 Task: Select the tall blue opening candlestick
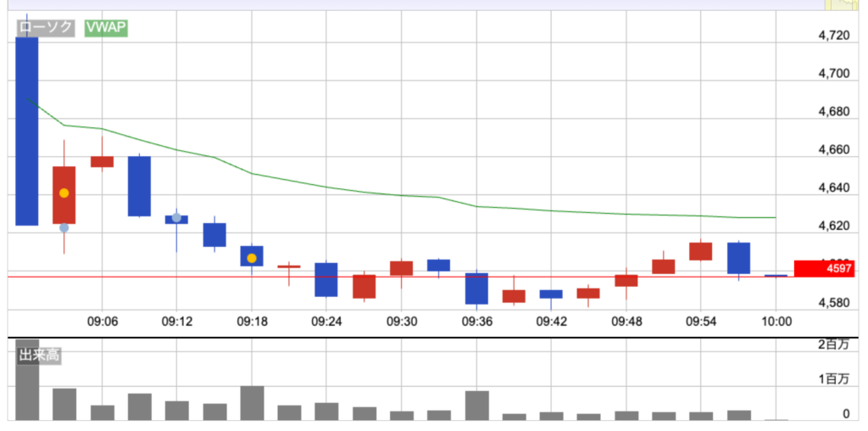[27, 132]
